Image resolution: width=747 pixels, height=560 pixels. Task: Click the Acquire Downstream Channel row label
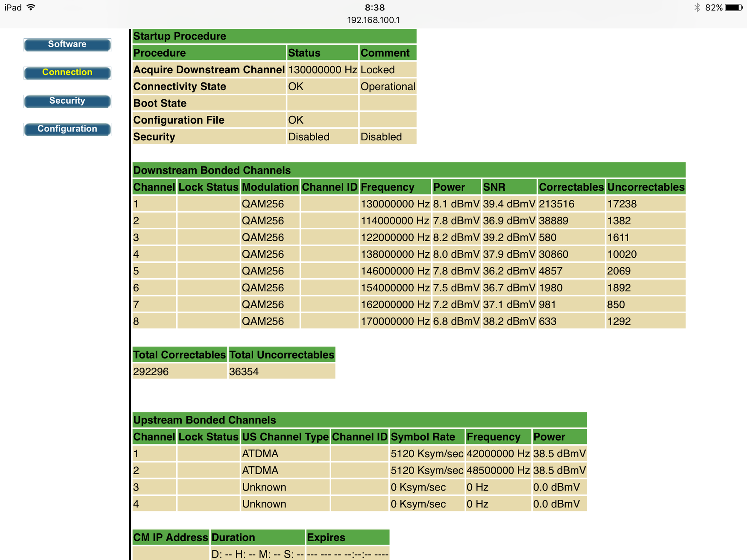[209, 70]
